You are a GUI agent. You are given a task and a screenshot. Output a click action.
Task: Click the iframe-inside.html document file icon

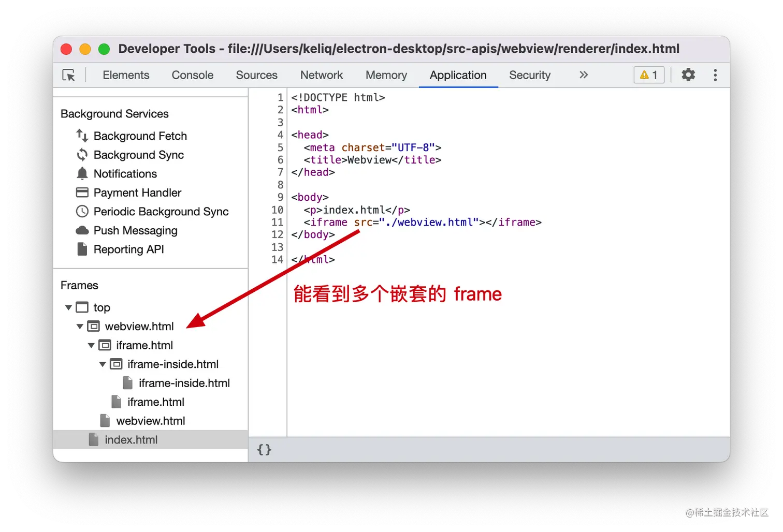pyautogui.click(x=128, y=383)
